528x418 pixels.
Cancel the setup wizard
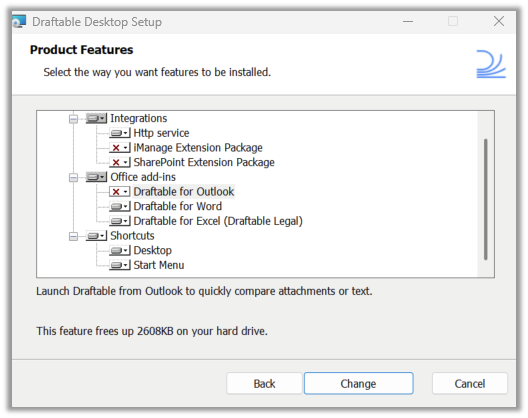[x=470, y=383]
